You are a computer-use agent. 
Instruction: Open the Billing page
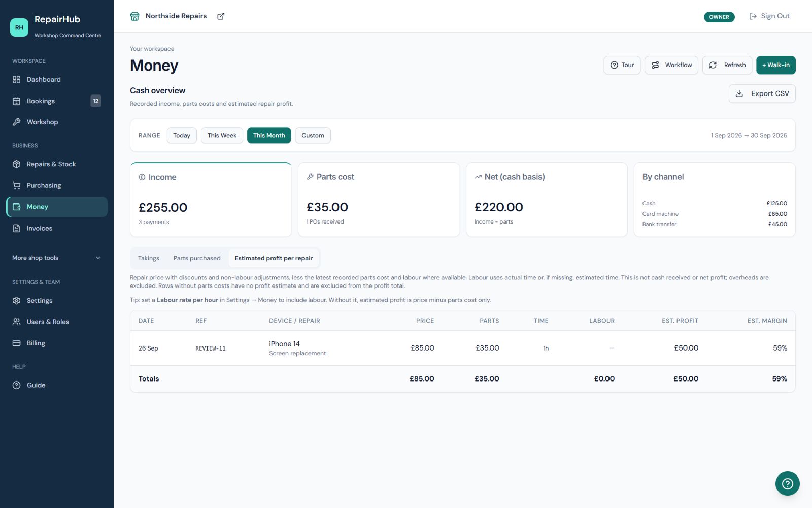coord(57,343)
